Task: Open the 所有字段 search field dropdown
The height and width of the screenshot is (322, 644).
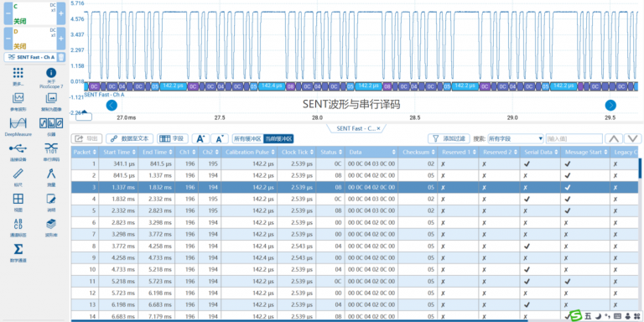Action: tap(516, 139)
